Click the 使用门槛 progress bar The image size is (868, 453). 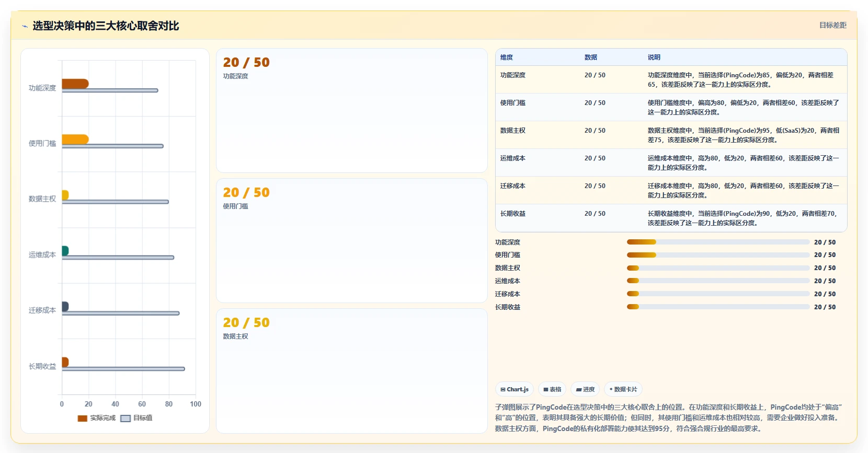[718, 255]
